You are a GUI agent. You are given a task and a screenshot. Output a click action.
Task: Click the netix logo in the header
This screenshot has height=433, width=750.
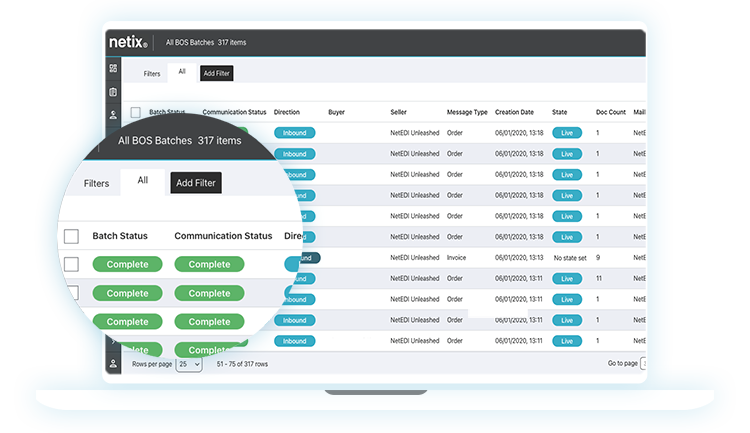(128, 42)
